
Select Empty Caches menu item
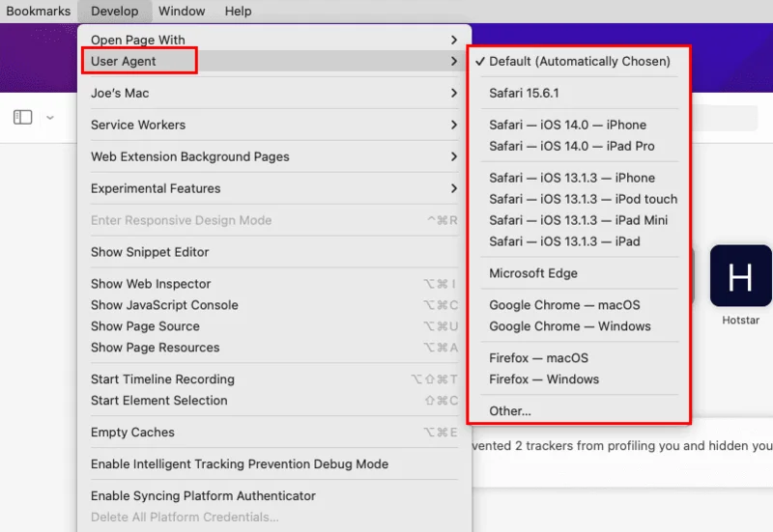point(132,433)
